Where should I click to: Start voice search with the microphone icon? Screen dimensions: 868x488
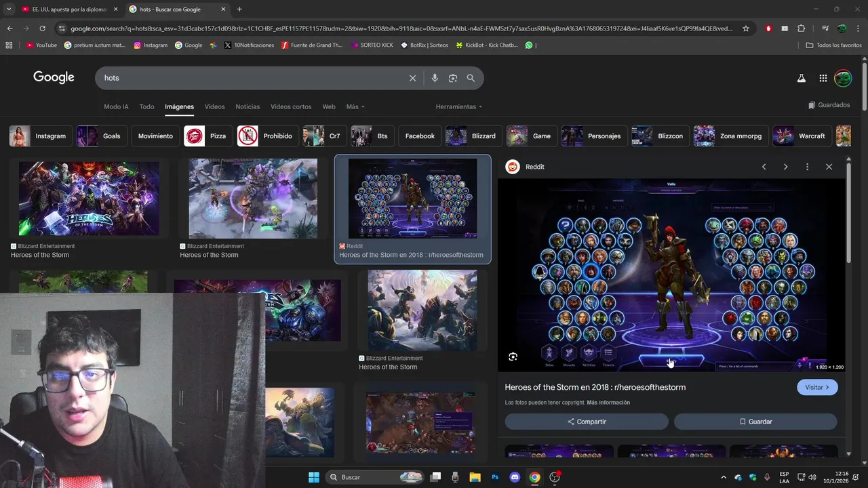[435, 78]
